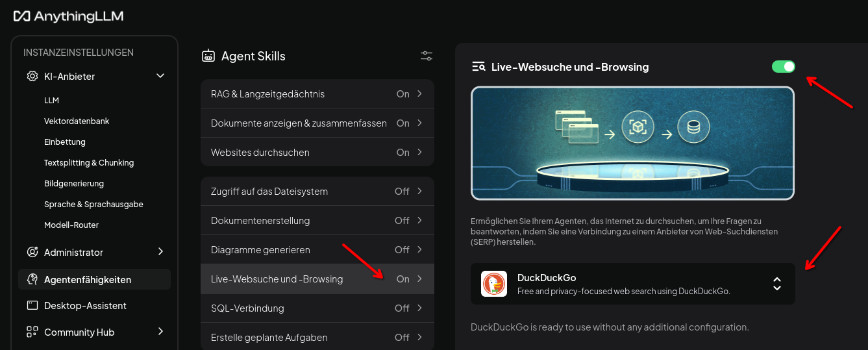Click the DuckDuckGo logo icon
Viewport: 868px width, 350px height.
point(494,284)
